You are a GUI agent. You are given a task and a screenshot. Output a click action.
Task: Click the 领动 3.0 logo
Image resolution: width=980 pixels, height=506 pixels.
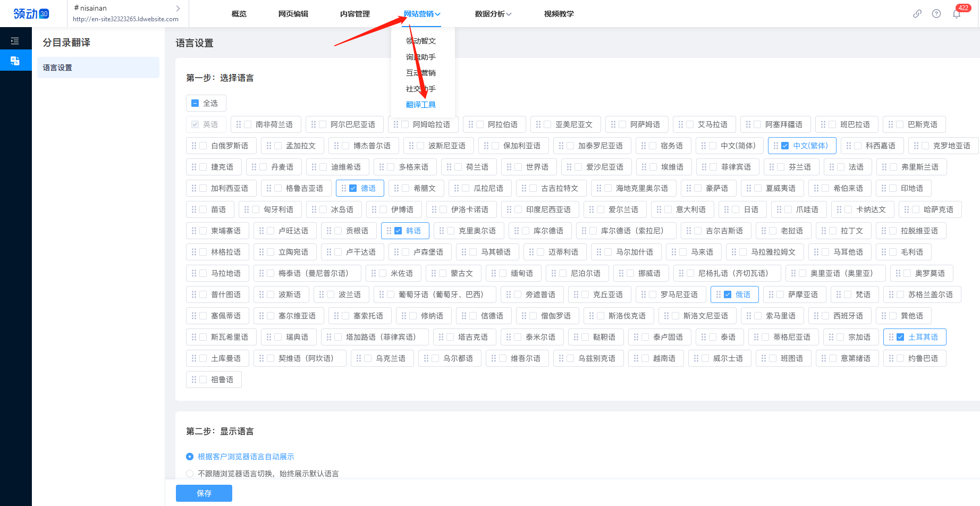point(30,13)
